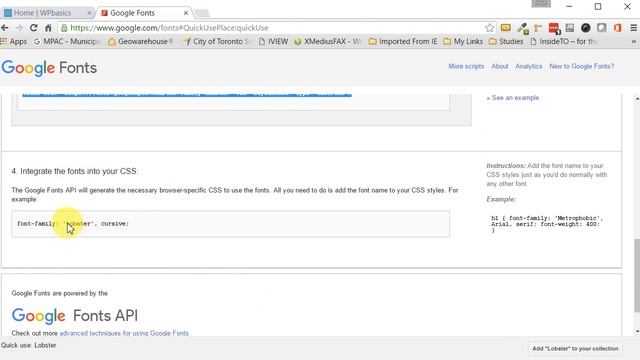Maximize the browser window

click(x=598, y=7)
